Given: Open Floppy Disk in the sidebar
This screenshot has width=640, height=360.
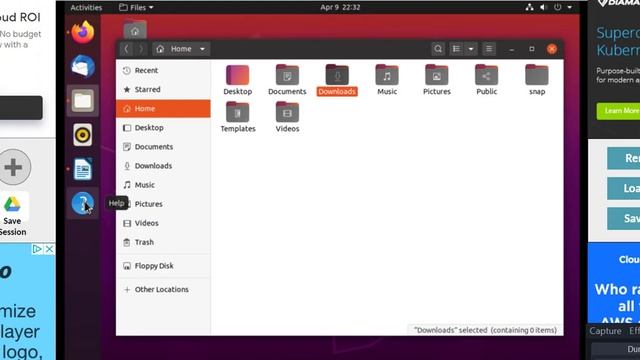Looking at the screenshot, I should pyautogui.click(x=163, y=266).
